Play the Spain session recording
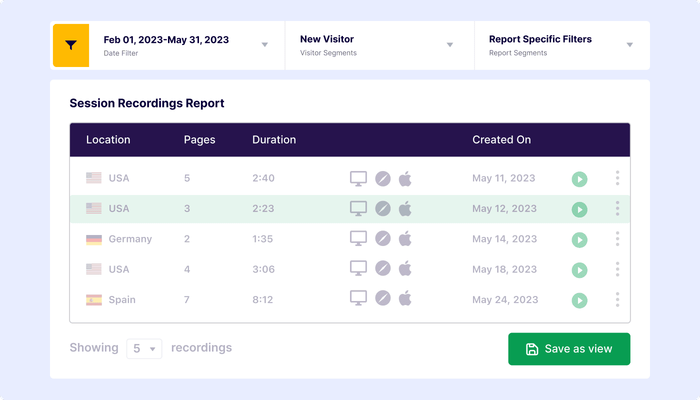Image resolution: width=700 pixels, height=400 pixels. pos(579,300)
